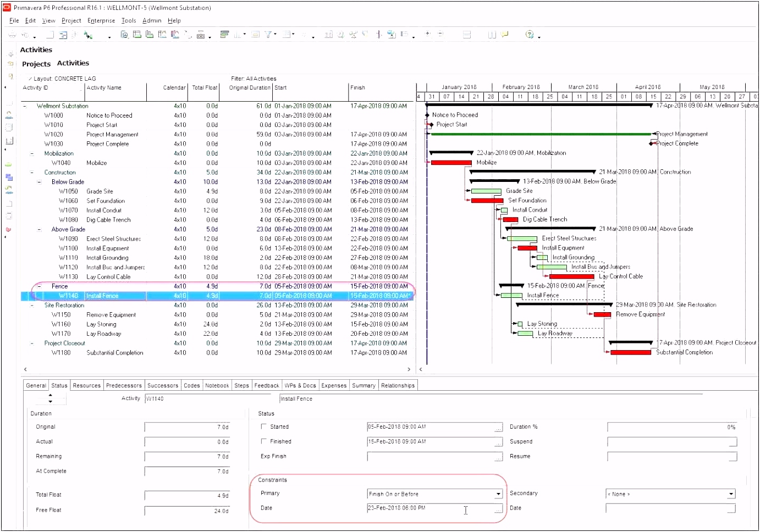Select the W1090 Erect Steel Structures row

[217, 239]
